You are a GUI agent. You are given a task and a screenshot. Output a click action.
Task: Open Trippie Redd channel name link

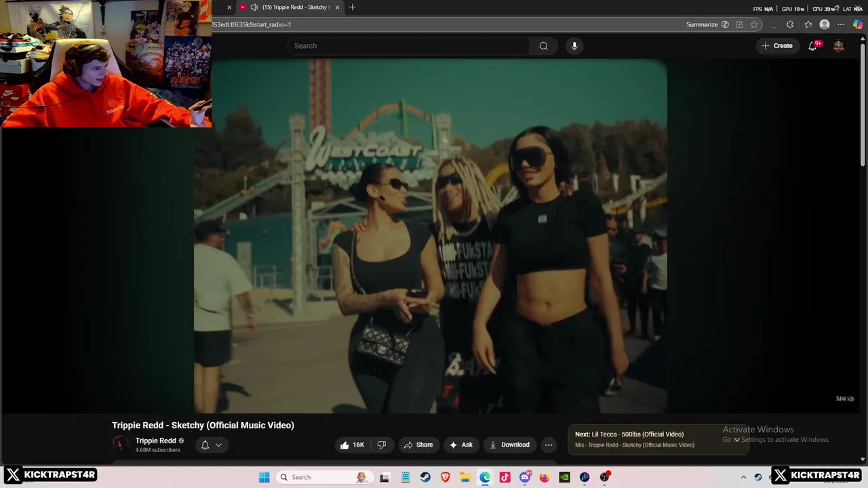coord(155,441)
